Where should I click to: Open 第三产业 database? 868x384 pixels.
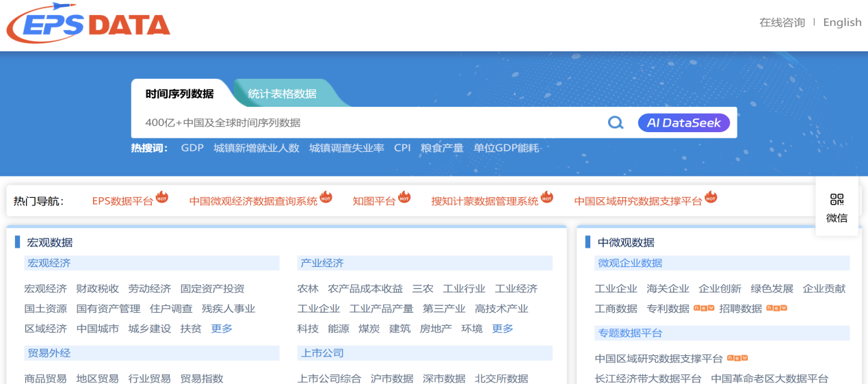(444, 309)
